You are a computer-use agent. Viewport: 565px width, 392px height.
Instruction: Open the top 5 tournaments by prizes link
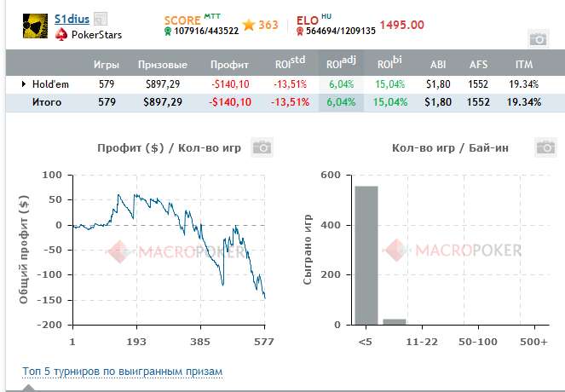[x=122, y=372]
